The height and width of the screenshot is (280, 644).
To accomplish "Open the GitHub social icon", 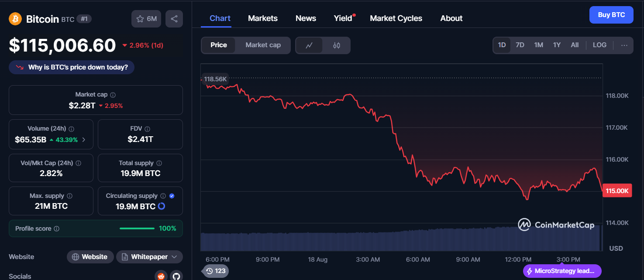I will pyautogui.click(x=176, y=276).
